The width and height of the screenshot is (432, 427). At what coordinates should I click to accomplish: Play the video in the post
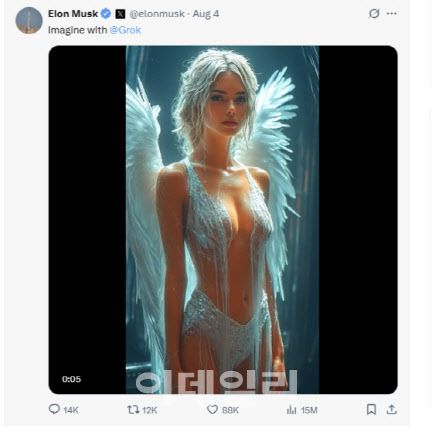tap(223, 220)
